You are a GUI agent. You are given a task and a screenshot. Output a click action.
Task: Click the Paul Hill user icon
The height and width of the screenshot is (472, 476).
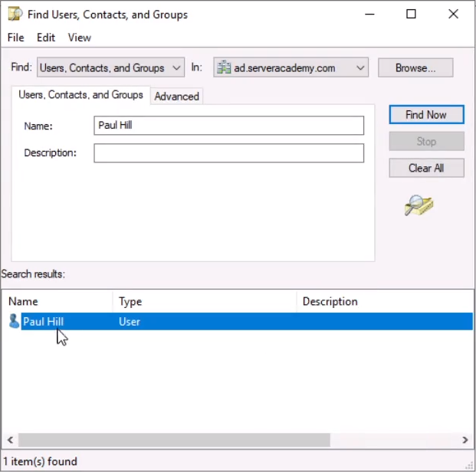(14, 322)
